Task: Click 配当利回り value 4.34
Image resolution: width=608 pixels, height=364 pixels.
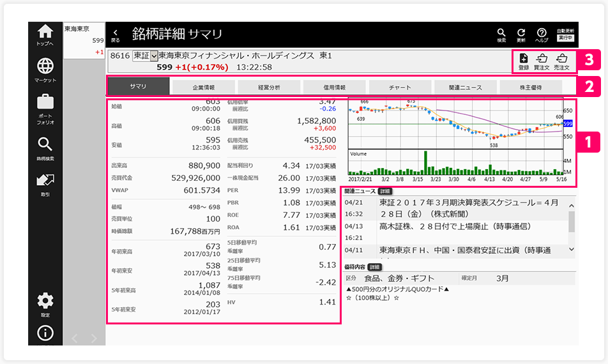Action: (291, 165)
